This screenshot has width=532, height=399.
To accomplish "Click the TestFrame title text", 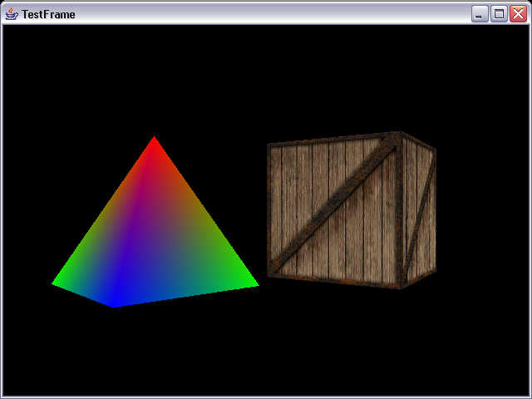I will [x=48, y=14].
